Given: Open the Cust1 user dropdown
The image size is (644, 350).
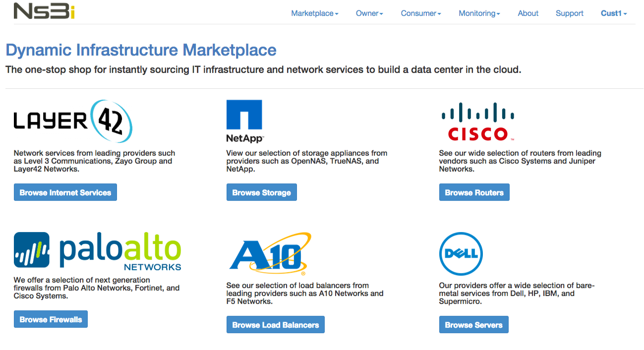Looking at the screenshot, I should point(614,13).
